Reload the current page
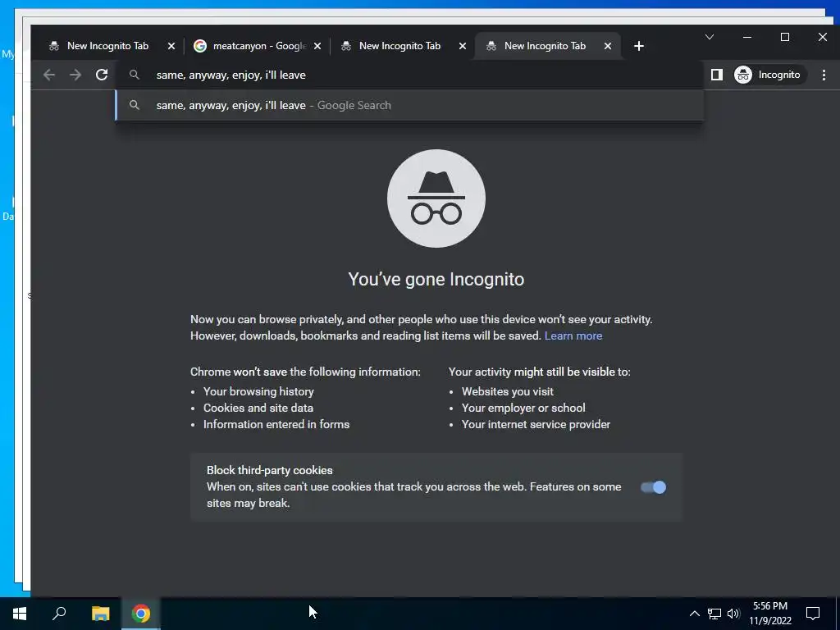 102,75
